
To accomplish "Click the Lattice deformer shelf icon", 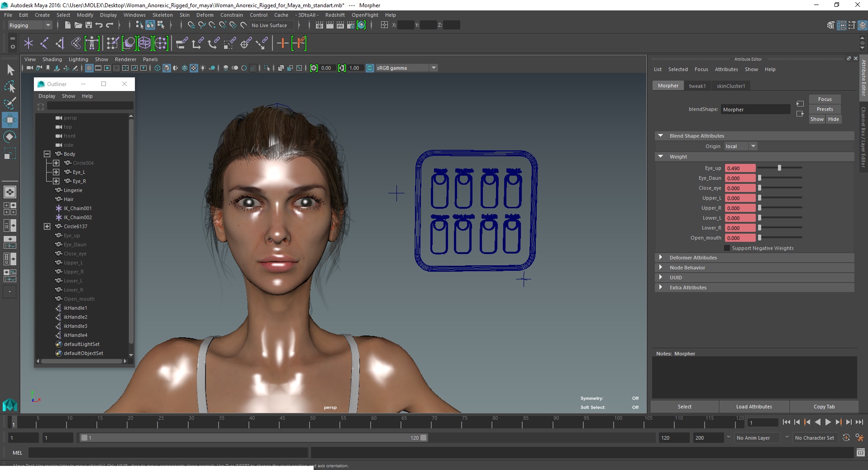I will [x=144, y=43].
